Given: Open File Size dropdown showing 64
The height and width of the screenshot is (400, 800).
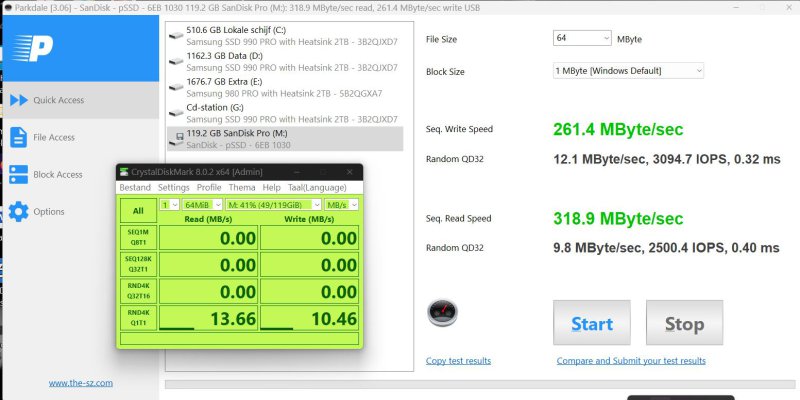Looking at the screenshot, I should (582, 38).
